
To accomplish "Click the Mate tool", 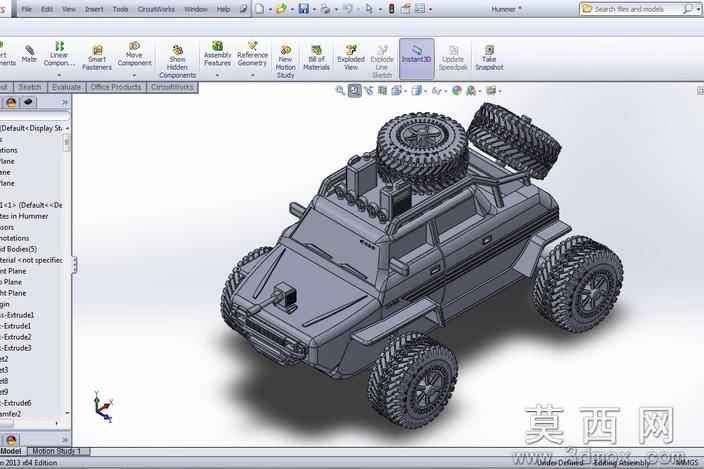I will tap(29, 54).
